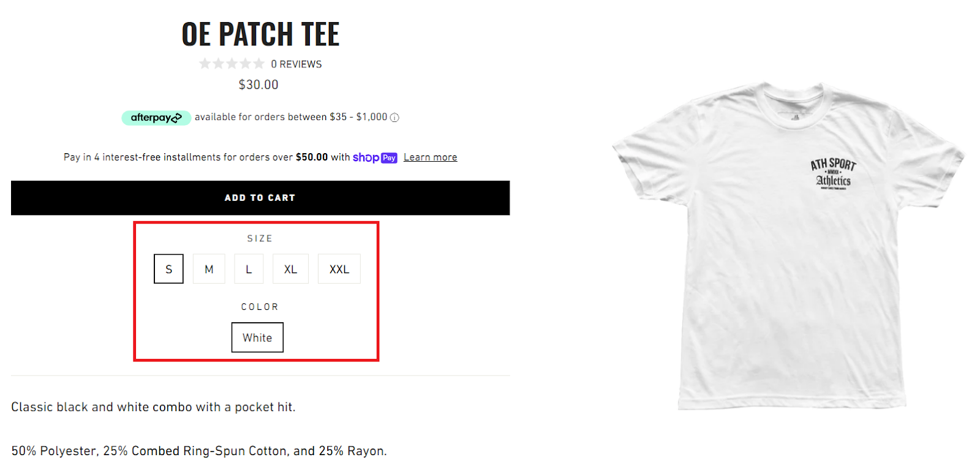Click the polyester fabric composition text

[199, 451]
